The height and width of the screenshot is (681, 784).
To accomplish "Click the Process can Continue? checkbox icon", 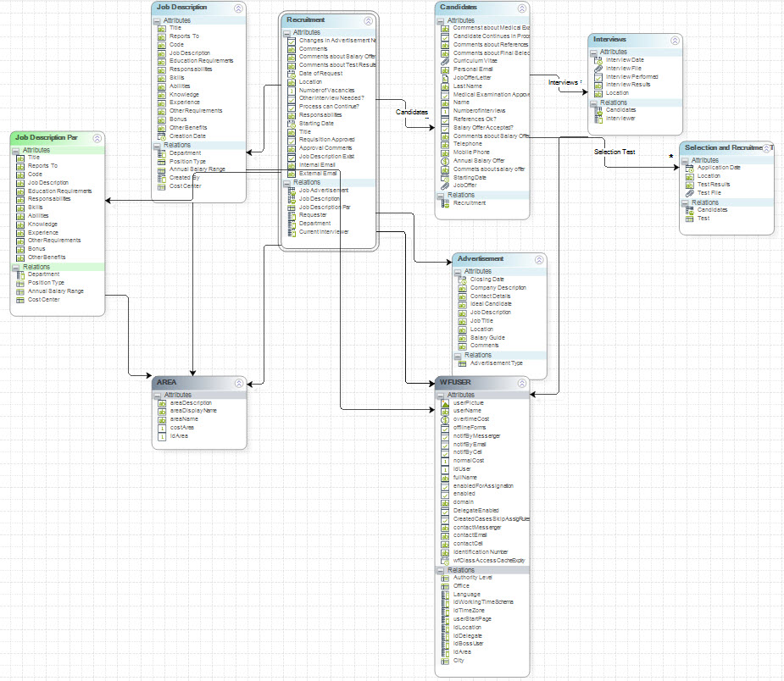I will click(x=291, y=106).
